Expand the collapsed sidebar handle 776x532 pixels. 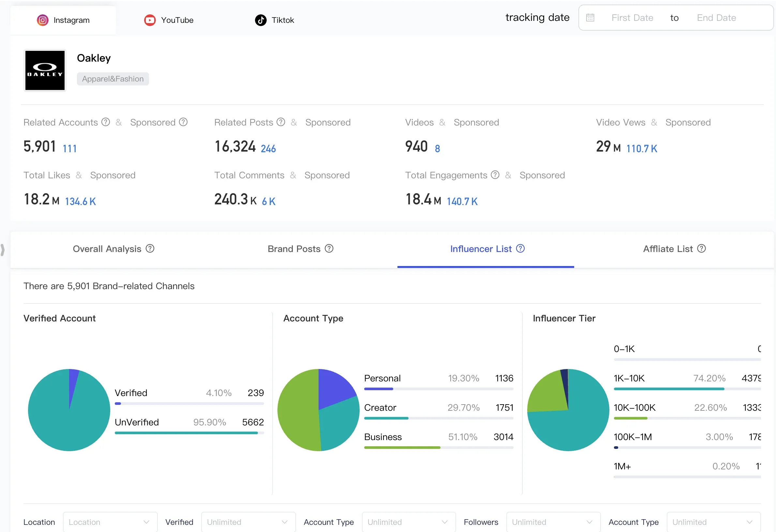(3, 250)
